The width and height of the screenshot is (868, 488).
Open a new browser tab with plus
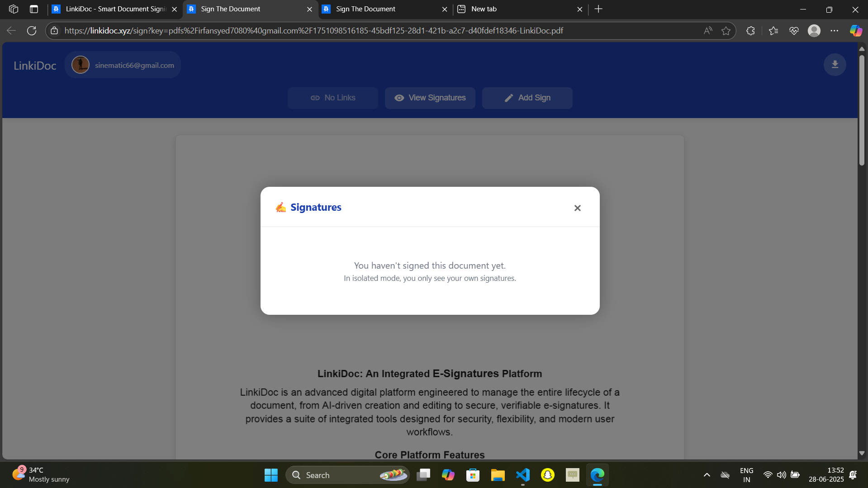click(x=598, y=9)
